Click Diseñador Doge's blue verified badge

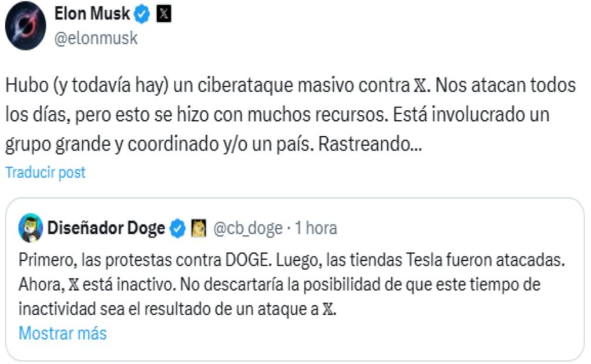177,228
